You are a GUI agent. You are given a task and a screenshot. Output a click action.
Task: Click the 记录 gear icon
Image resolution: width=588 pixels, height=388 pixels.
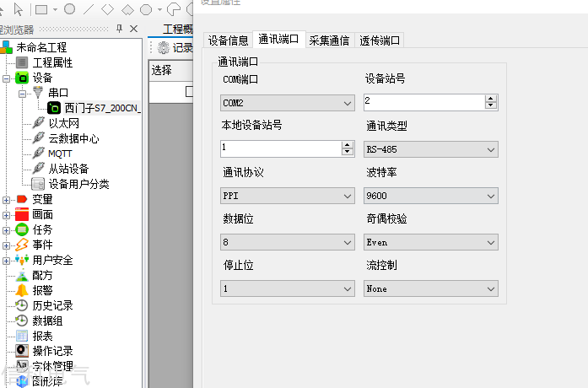[x=164, y=47]
